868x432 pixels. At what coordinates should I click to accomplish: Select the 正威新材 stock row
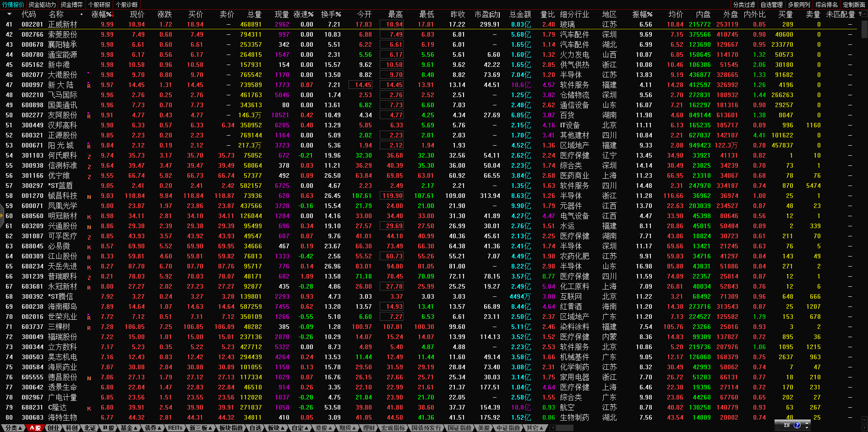[62, 25]
